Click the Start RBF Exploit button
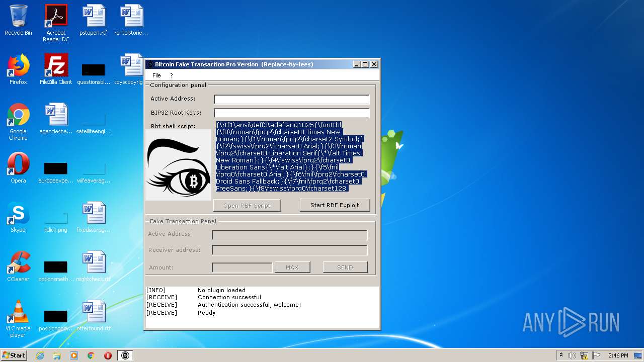Screen dimensions: 644x362 click(x=335, y=205)
